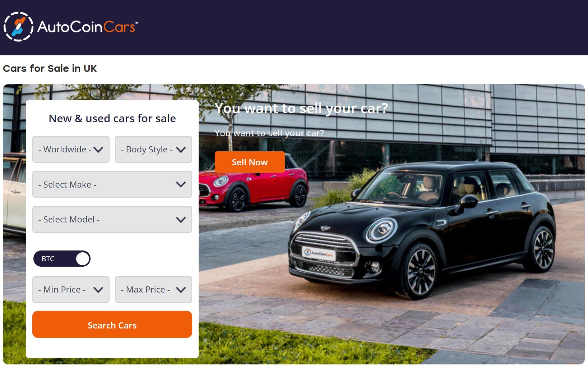Click the Search Cars button
The height and width of the screenshot is (368, 588).
112,325
